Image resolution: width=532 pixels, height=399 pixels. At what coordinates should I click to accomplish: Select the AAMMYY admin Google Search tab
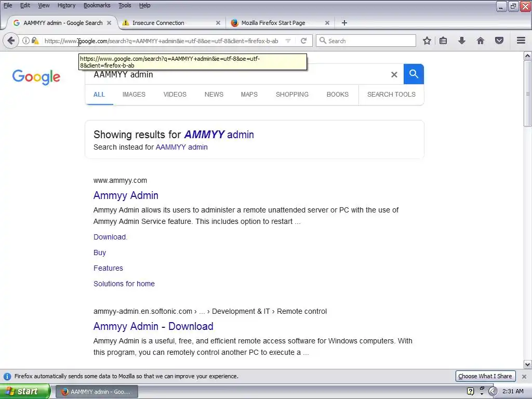click(63, 23)
